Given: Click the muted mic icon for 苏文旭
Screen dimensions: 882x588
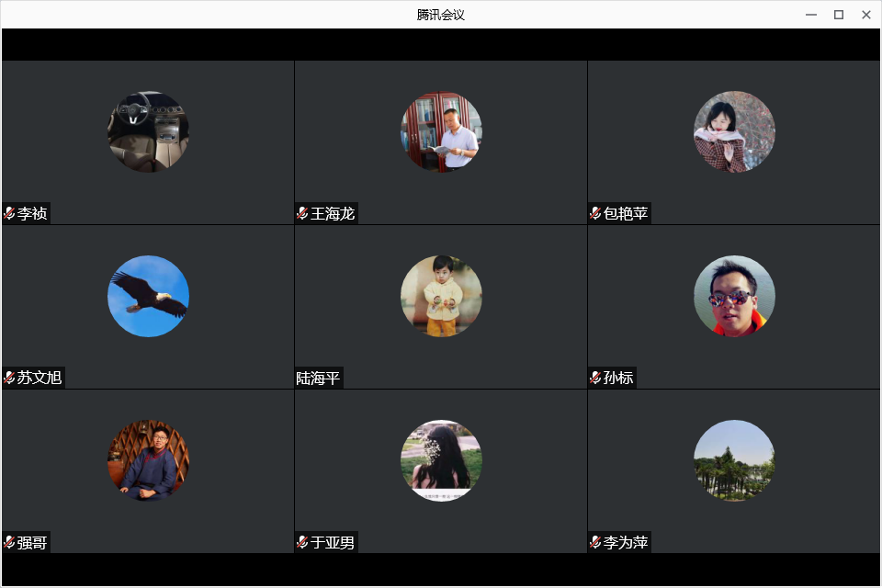Looking at the screenshot, I should (9, 378).
